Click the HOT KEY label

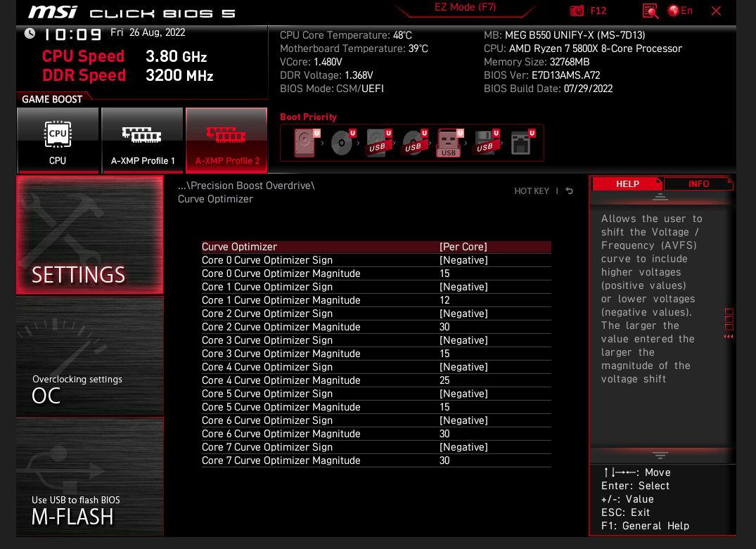coord(532,191)
